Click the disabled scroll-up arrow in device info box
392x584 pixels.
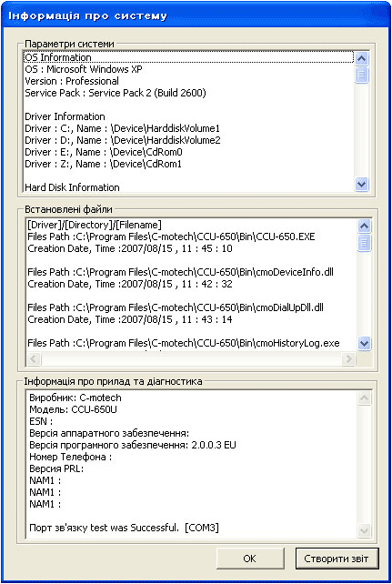pos(364,398)
